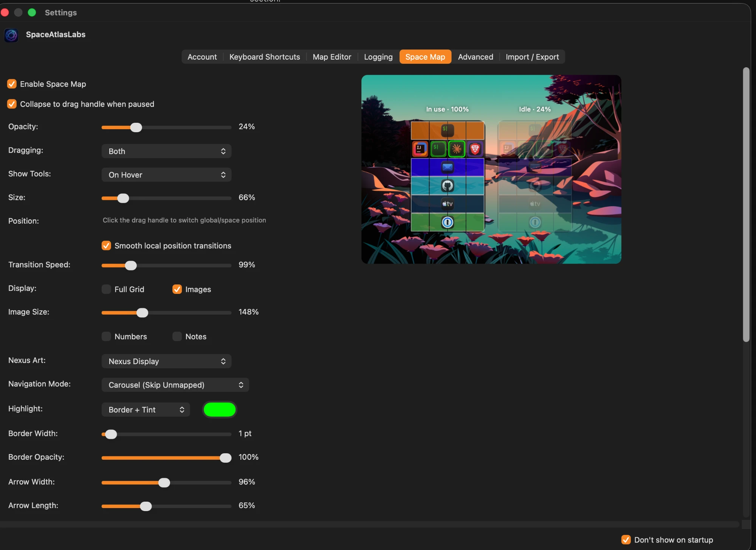Image resolution: width=756 pixels, height=550 pixels.
Task: Enable the Numbers checkbox
Action: (x=106, y=337)
